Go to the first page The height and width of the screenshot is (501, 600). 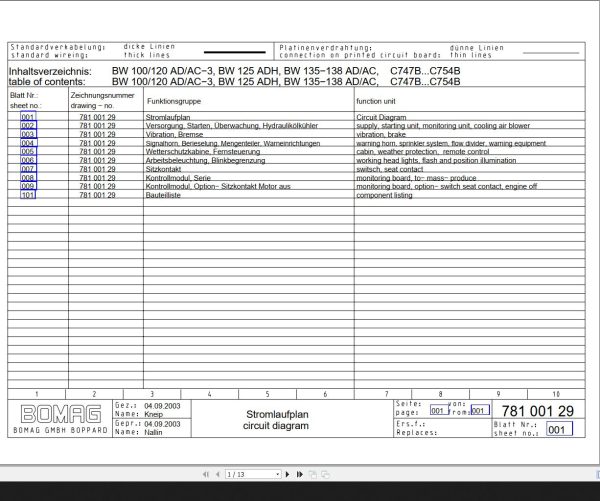point(206,474)
